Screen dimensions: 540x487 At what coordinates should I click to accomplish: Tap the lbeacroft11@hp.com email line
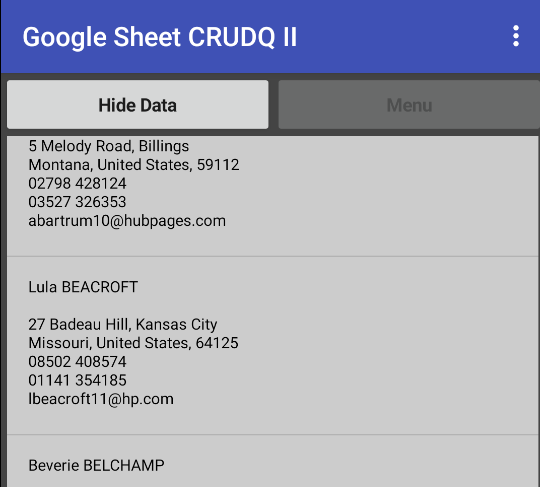pos(101,399)
